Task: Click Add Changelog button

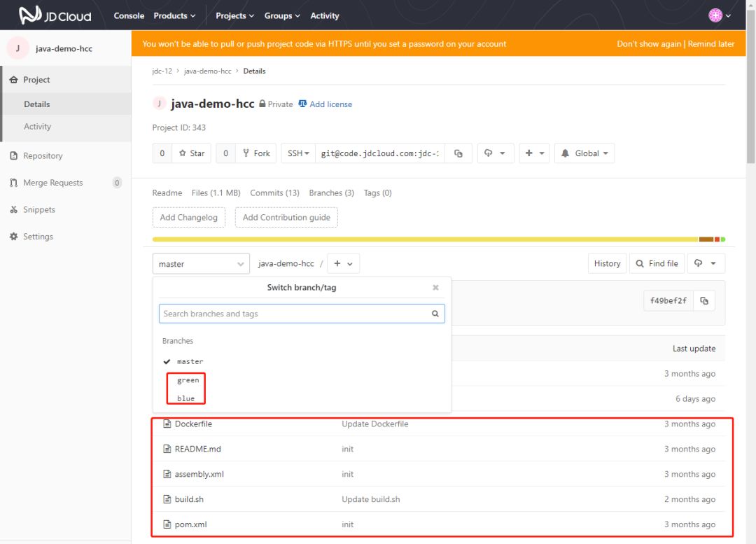Action: pos(188,218)
